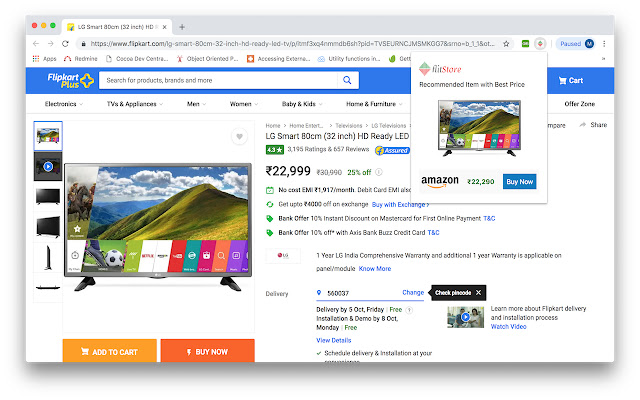This screenshot has height=400, width=640.
Task: Click LG Televisions breadcrumb link
Action: pos(388,126)
